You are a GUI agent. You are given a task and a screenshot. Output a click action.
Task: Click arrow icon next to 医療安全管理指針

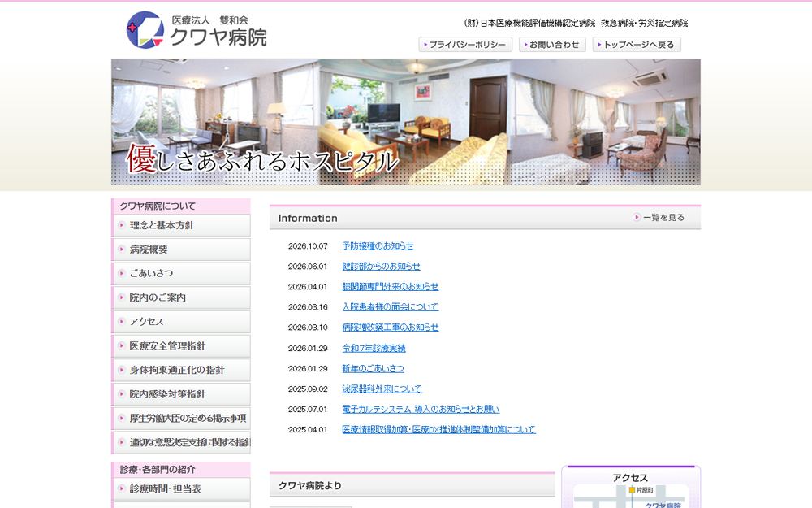tap(122, 345)
